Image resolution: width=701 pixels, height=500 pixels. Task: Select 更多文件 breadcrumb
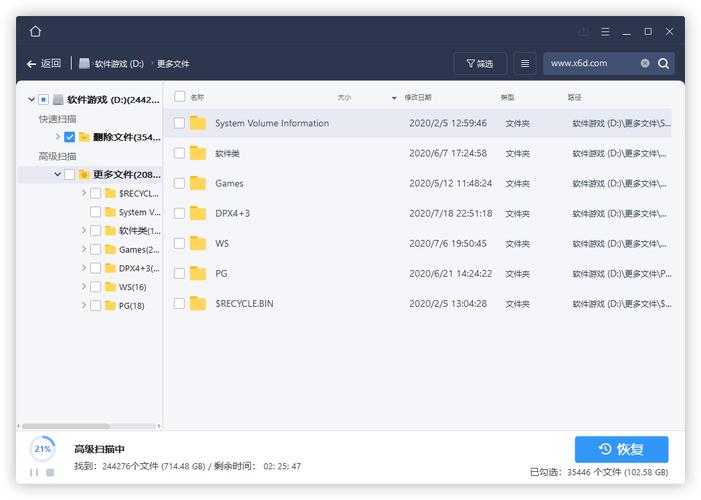coord(173,64)
